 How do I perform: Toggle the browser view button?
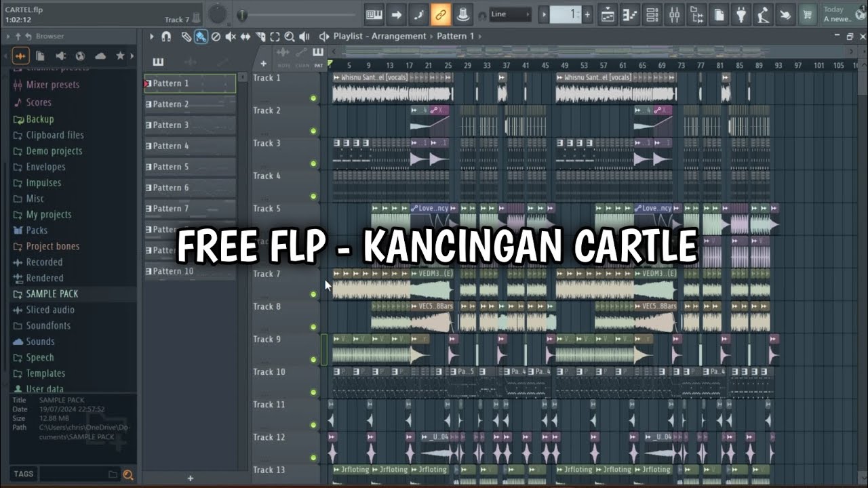[x=696, y=14]
